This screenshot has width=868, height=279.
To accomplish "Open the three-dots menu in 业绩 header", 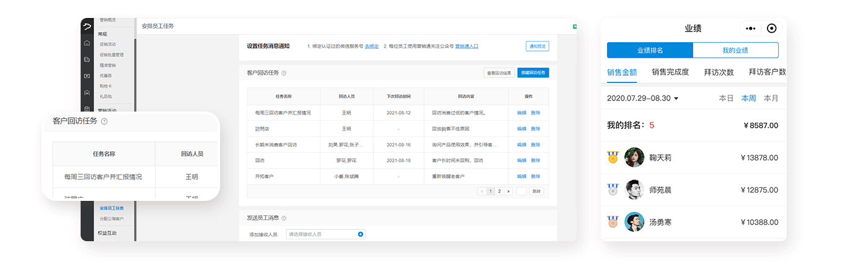I will pyautogui.click(x=751, y=29).
